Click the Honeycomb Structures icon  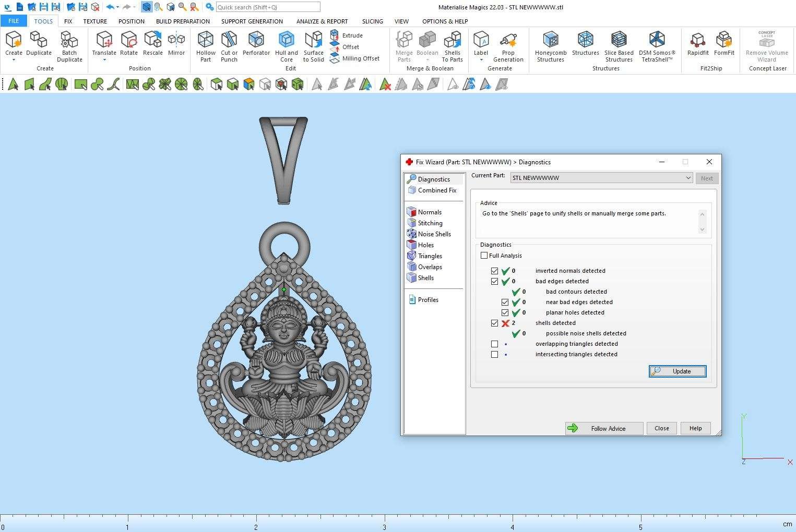click(x=550, y=46)
